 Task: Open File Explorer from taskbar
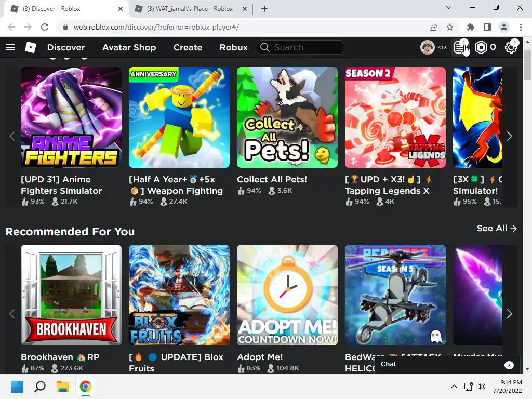[x=63, y=387]
